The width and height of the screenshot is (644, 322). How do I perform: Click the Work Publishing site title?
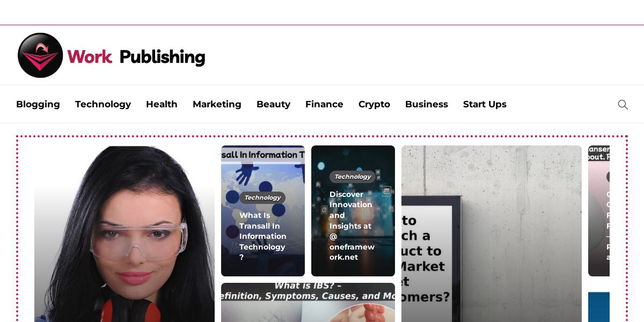point(136,56)
